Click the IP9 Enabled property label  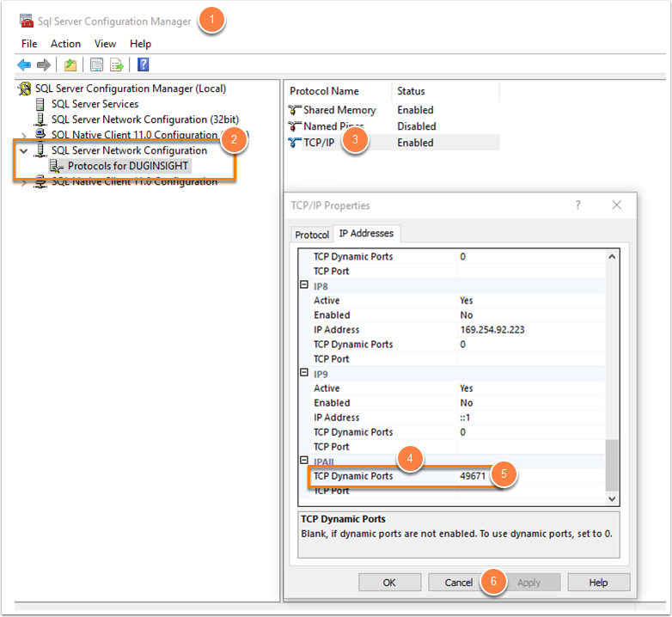(332, 403)
